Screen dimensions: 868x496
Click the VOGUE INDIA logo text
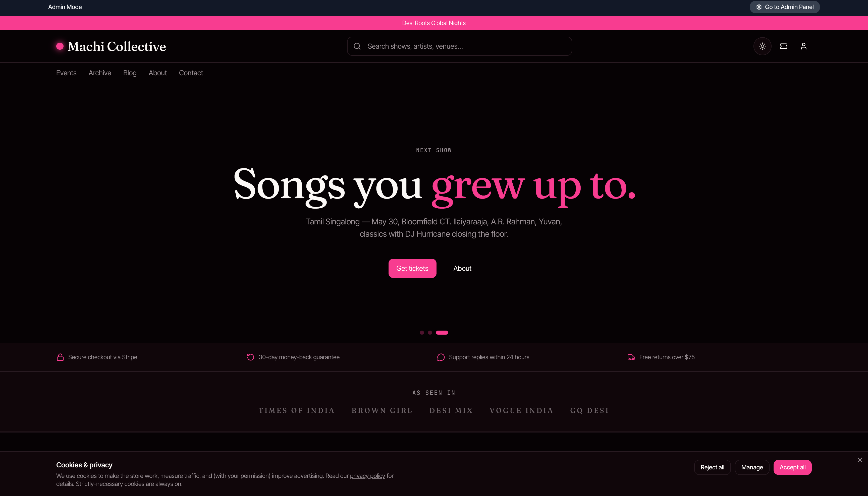tap(521, 410)
